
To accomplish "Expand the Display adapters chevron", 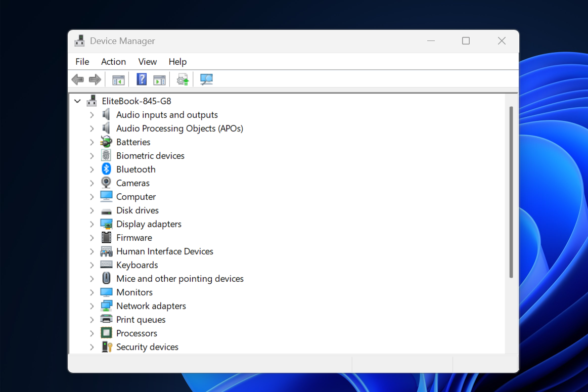I will (92, 224).
